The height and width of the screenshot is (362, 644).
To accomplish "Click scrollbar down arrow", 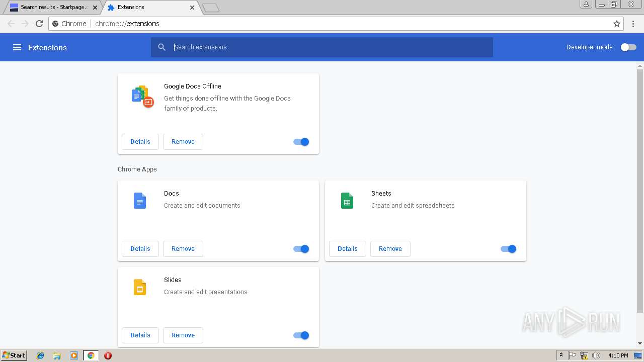I will click(x=640, y=344).
